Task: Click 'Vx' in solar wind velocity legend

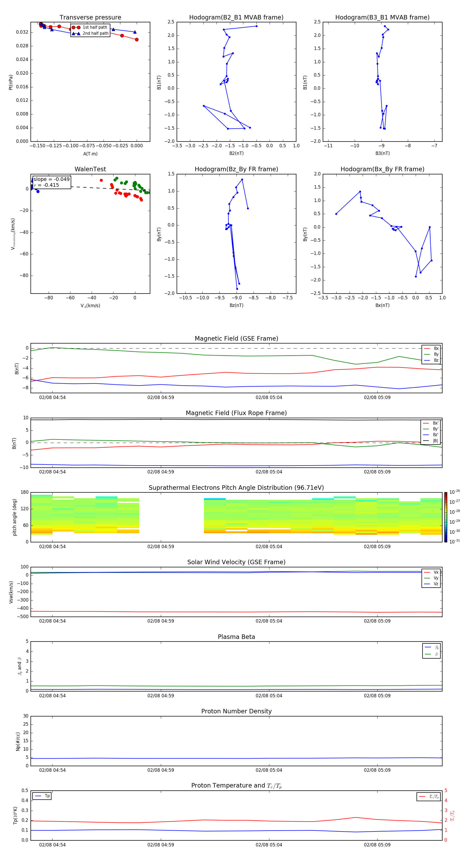Action: (431, 572)
